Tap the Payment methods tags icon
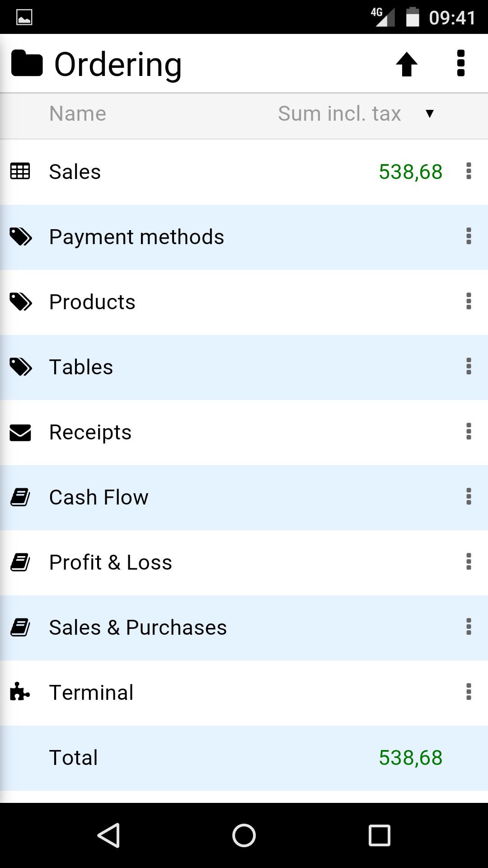488x868 pixels. point(21,236)
